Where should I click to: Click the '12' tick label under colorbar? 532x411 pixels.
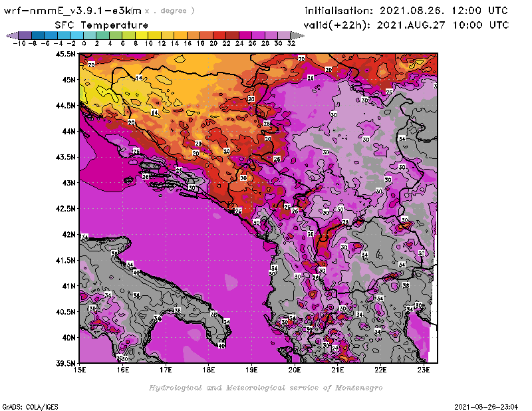(162, 44)
